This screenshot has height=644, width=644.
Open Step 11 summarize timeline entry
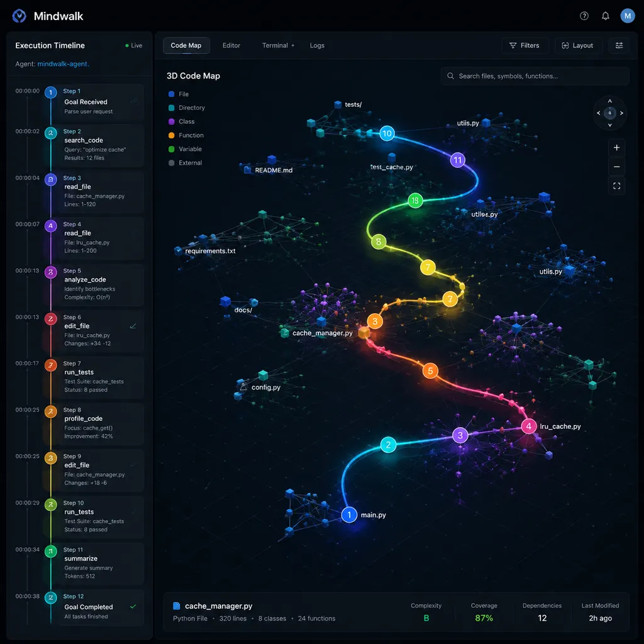[x=101, y=563]
